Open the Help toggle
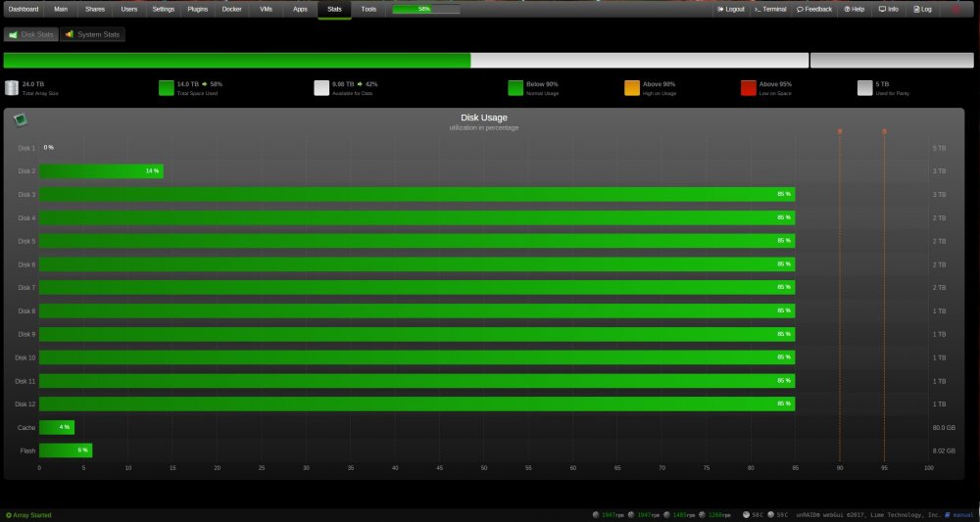The image size is (980, 522). point(854,10)
